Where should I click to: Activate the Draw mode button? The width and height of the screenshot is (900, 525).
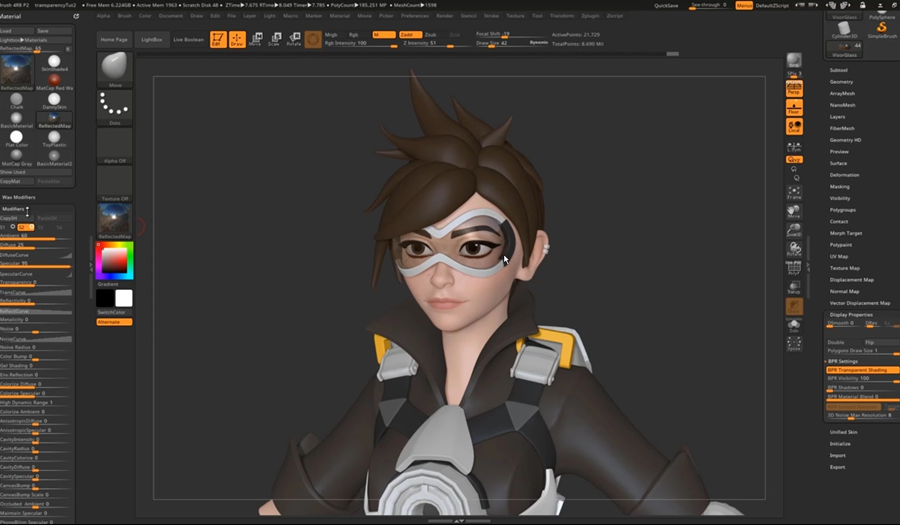point(237,39)
